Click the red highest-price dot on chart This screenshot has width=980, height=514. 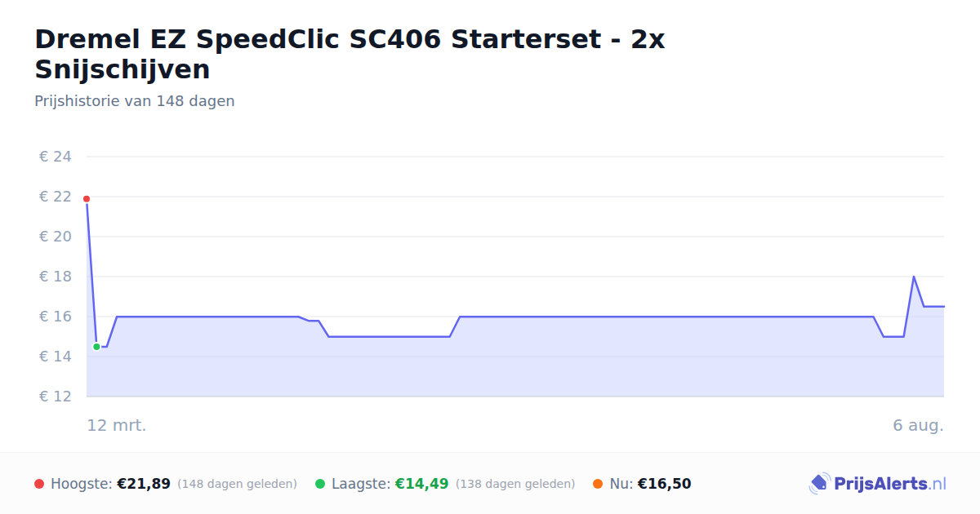(x=87, y=199)
